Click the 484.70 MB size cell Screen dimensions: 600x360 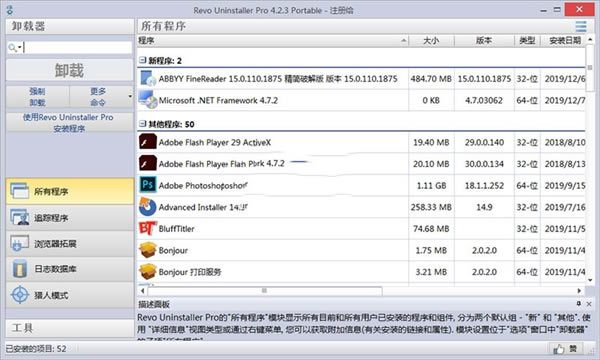click(x=431, y=79)
